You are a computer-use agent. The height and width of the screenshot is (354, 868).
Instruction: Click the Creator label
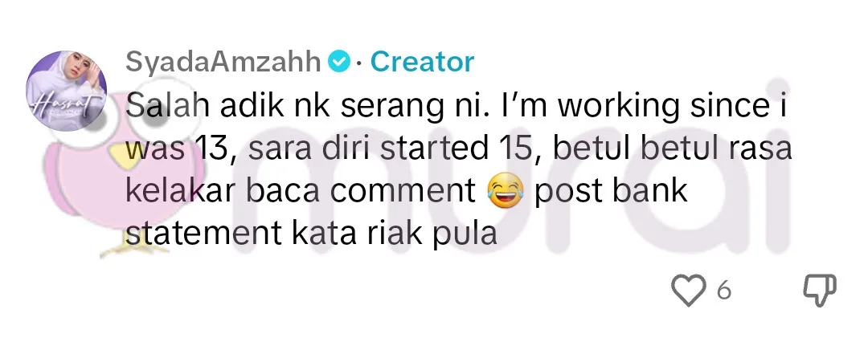423,62
